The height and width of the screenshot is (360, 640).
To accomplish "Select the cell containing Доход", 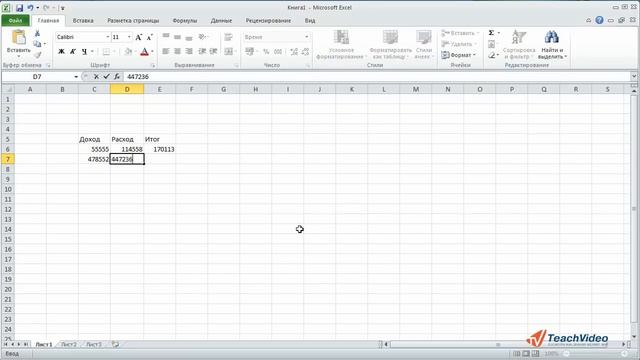I will pyautogui.click(x=94, y=139).
